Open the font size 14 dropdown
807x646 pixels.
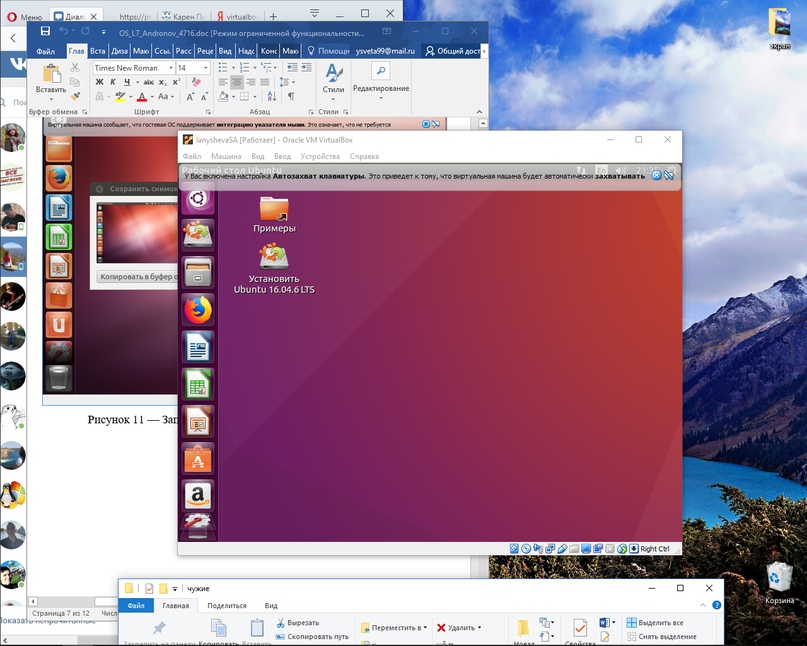pos(206,68)
